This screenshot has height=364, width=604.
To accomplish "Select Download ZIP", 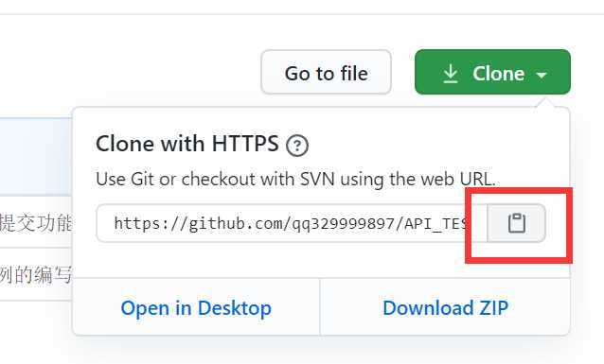I will (x=445, y=308).
